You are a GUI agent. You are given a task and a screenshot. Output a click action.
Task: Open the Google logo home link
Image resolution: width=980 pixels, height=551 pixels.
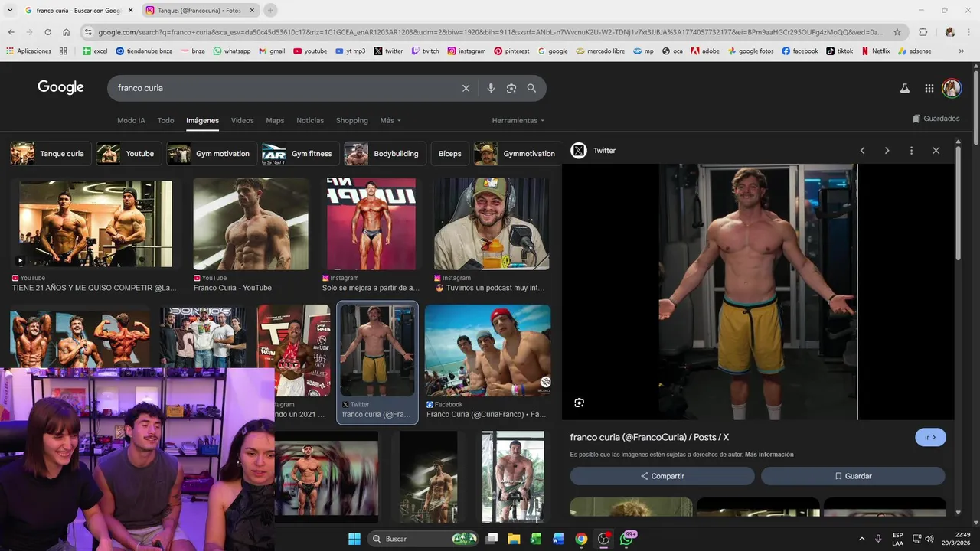60,87
